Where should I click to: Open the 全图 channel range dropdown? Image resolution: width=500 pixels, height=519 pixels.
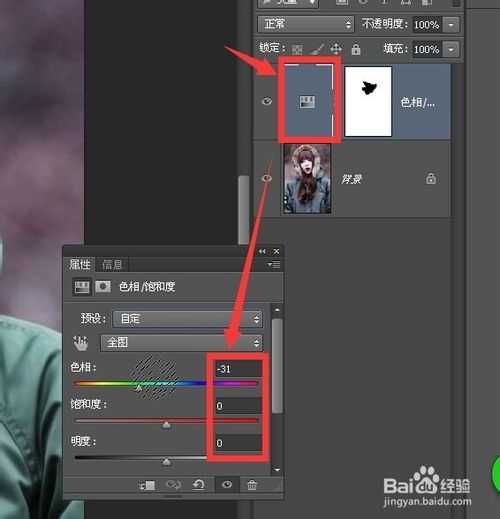181,343
